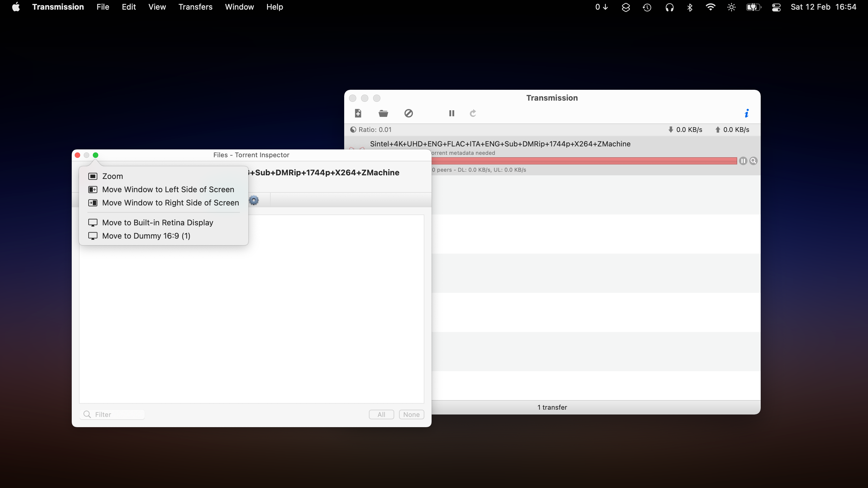Click the Remove Transfer toolbar icon

tap(408, 113)
